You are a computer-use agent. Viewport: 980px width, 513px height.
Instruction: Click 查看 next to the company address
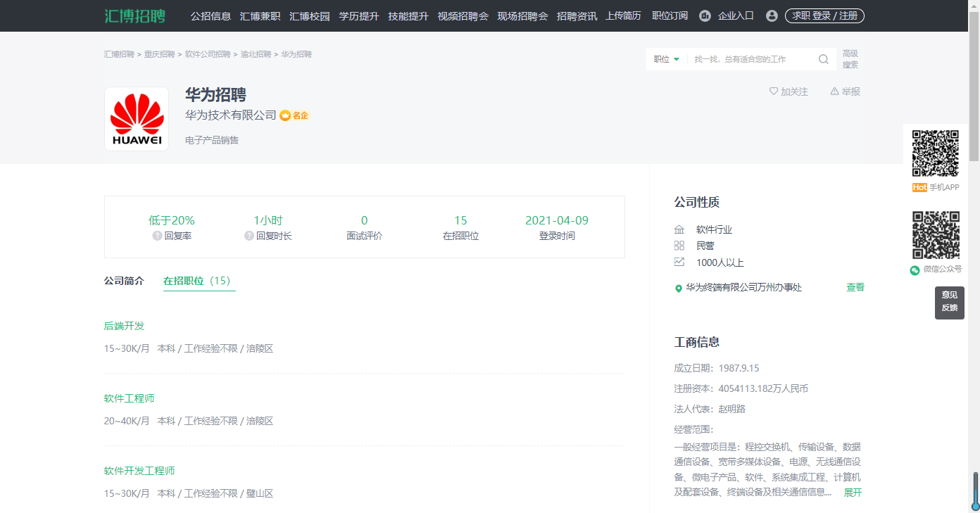pos(855,287)
